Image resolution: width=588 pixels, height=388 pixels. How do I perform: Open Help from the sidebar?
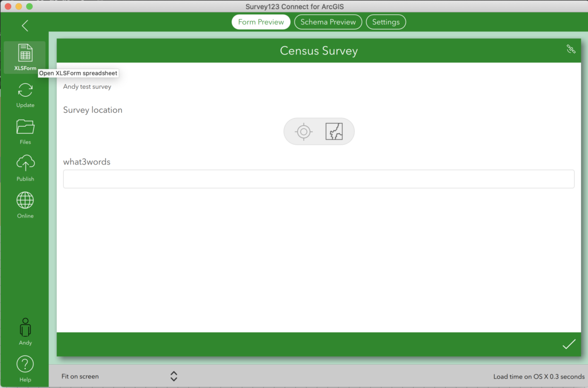click(x=25, y=369)
